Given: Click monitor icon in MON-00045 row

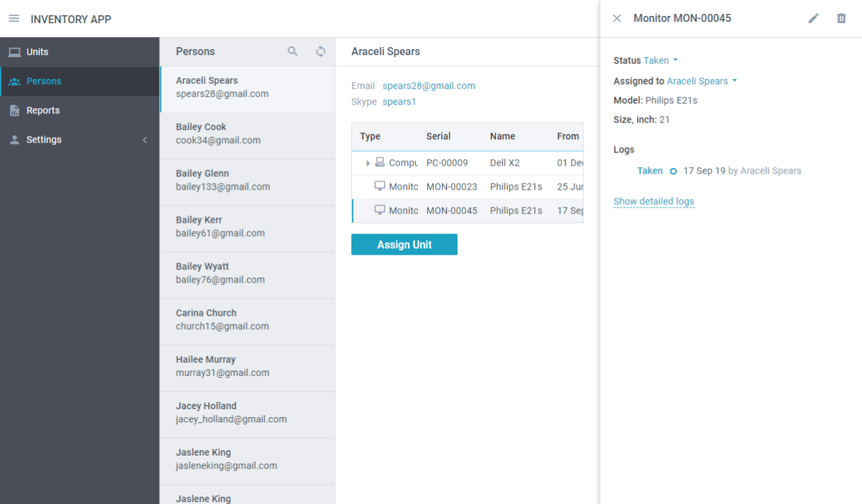Looking at the screenshot, I should click(x=380, y=210).
